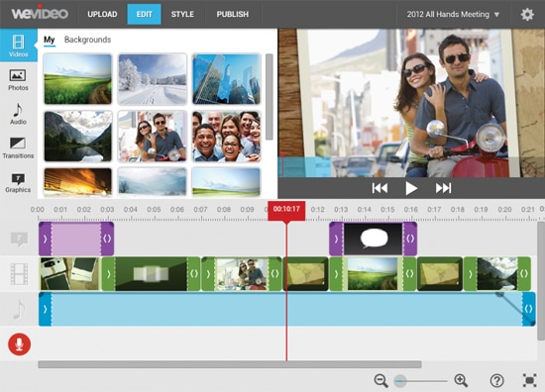Click the timeline horizontal scrollbar
This screenshot has height=392, width=545.
[x=230, y=364]
